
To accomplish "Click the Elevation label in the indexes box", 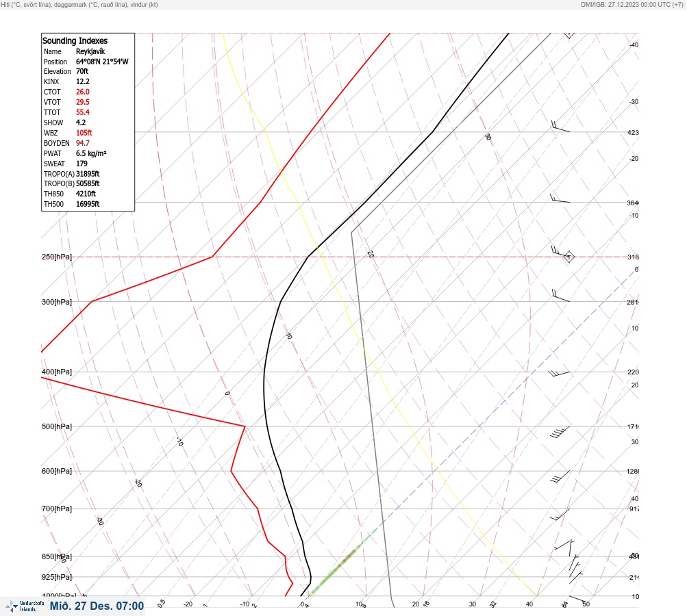I will point(58,71).
